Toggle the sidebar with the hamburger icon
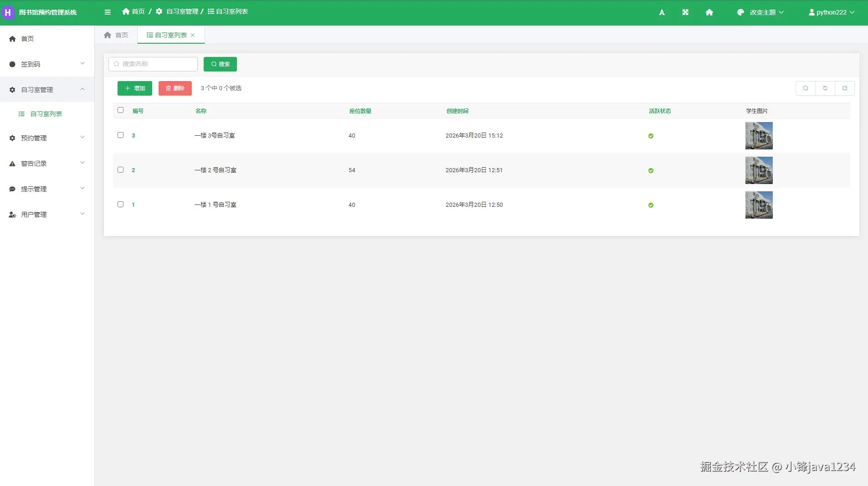 (x=108, y=12)
